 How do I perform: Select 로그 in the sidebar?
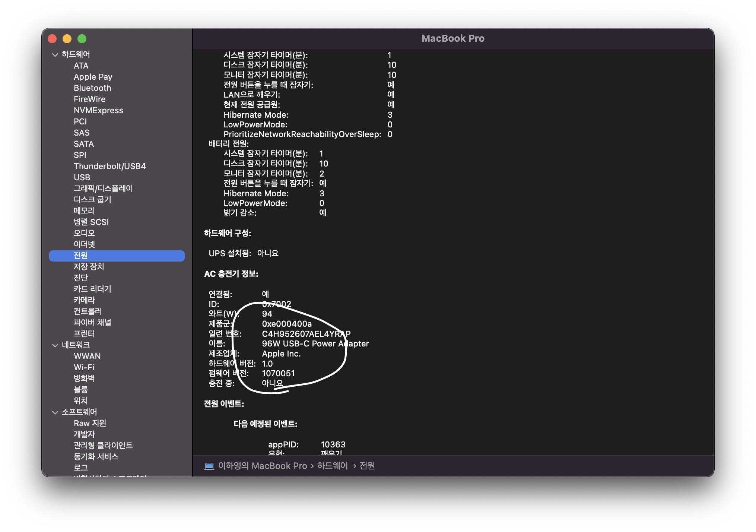[x=81, y=468]
